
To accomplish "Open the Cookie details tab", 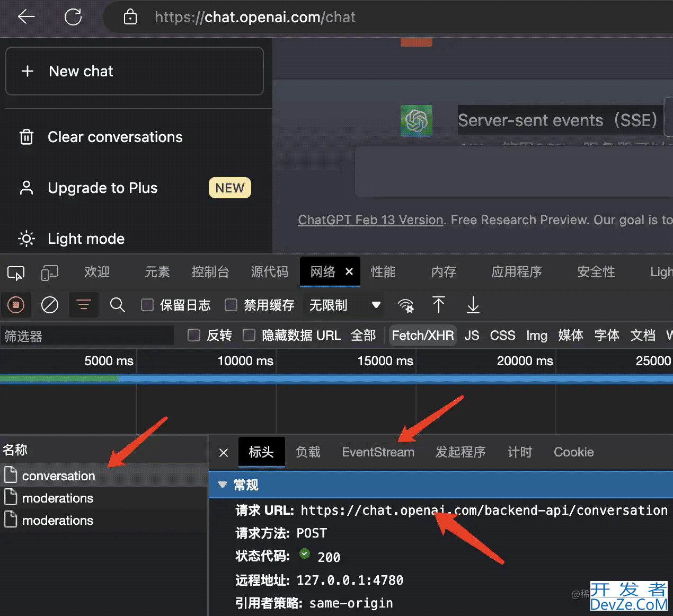I will tap(573, 452).
